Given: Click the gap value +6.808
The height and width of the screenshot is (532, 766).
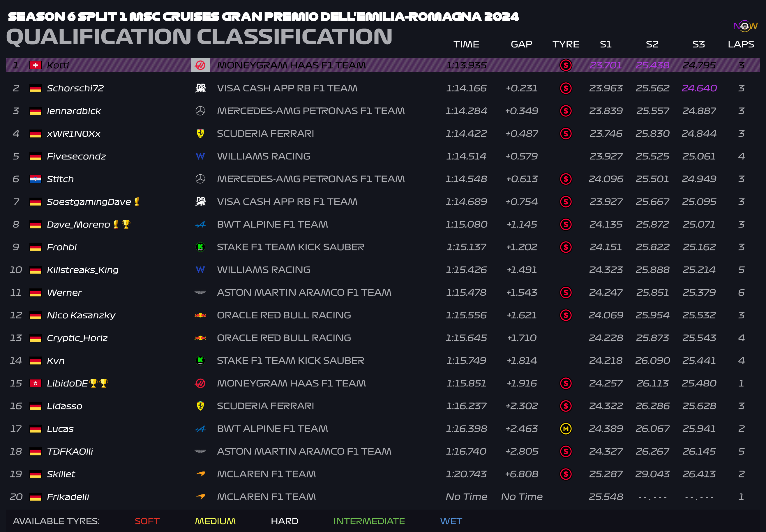Looking at the screenshot, I should [521, 474].
